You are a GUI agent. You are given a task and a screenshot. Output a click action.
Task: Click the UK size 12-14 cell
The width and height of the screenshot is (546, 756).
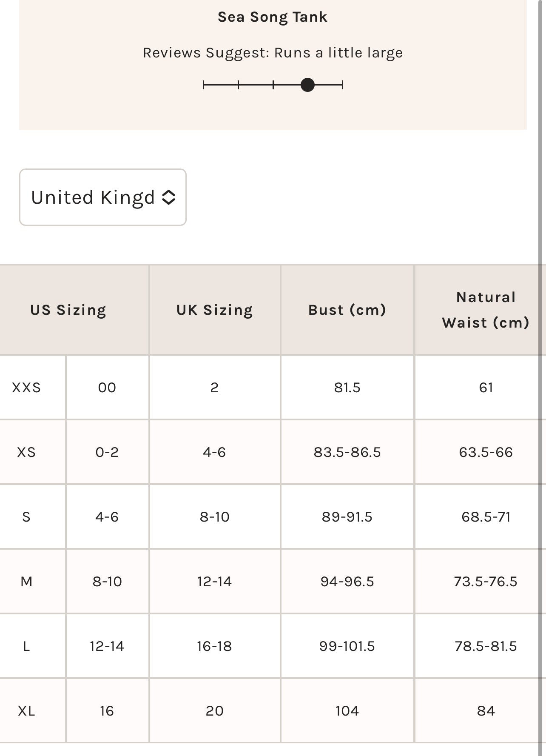click(215, 582)
